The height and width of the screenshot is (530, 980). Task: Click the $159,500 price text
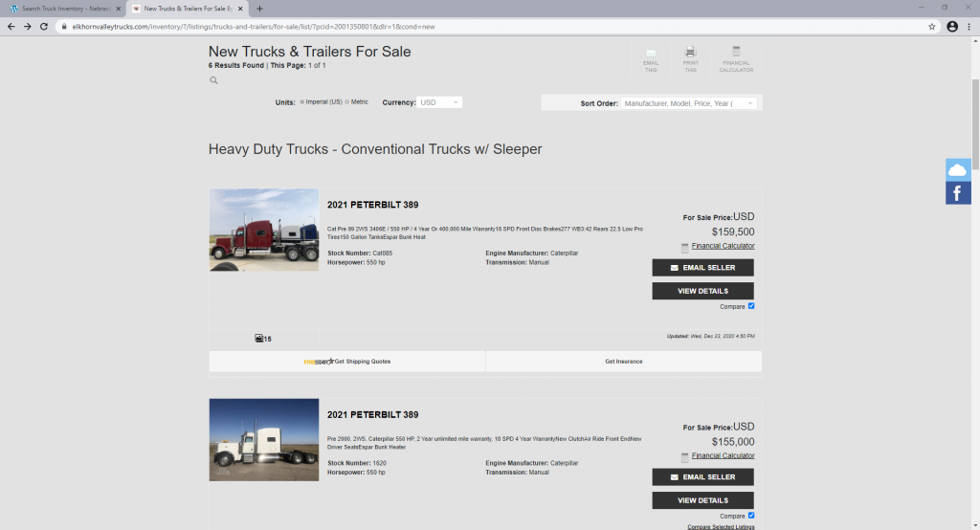coord(733,232)
